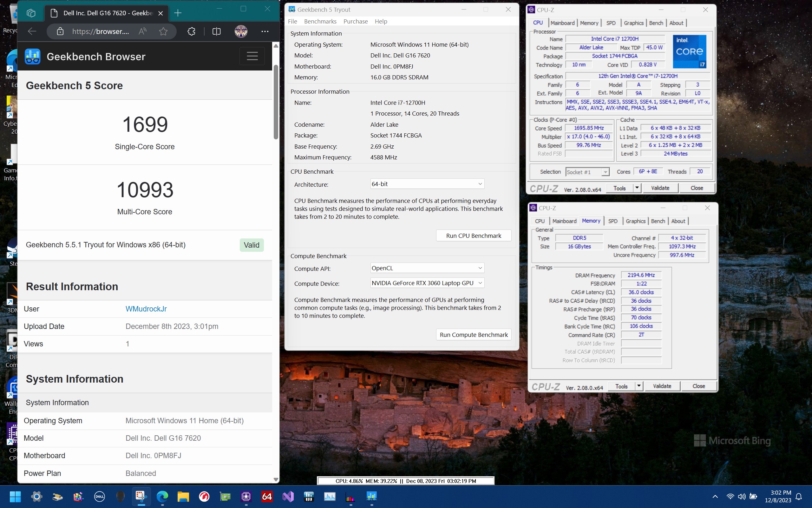Expand the Architecture 64-bit dropdown

[427, 184]
